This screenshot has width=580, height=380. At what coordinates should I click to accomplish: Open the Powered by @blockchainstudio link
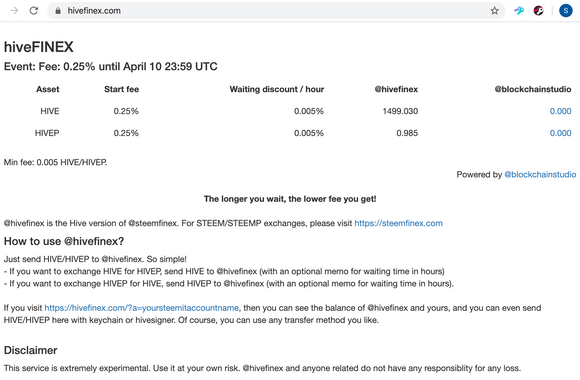coord(540,174)
